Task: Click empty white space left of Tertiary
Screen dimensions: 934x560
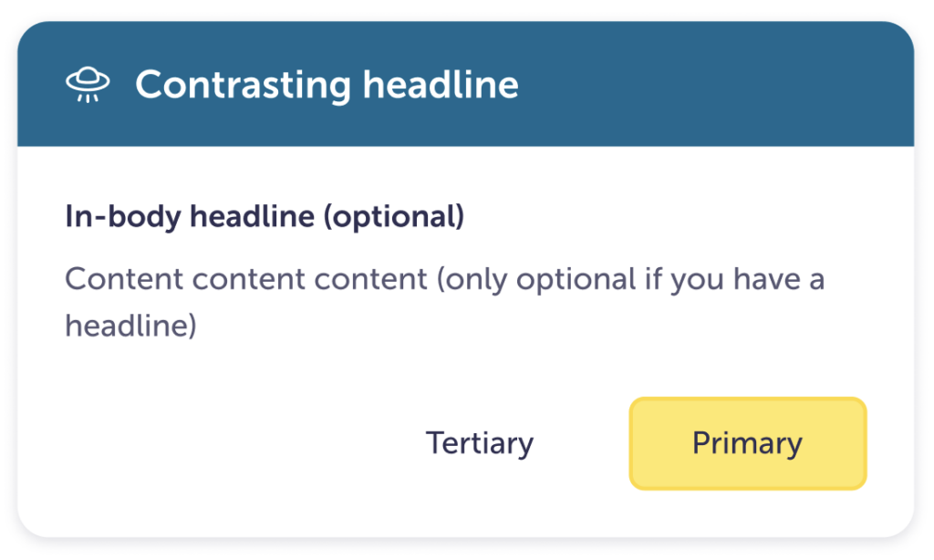Action: [x=228, y=443]
